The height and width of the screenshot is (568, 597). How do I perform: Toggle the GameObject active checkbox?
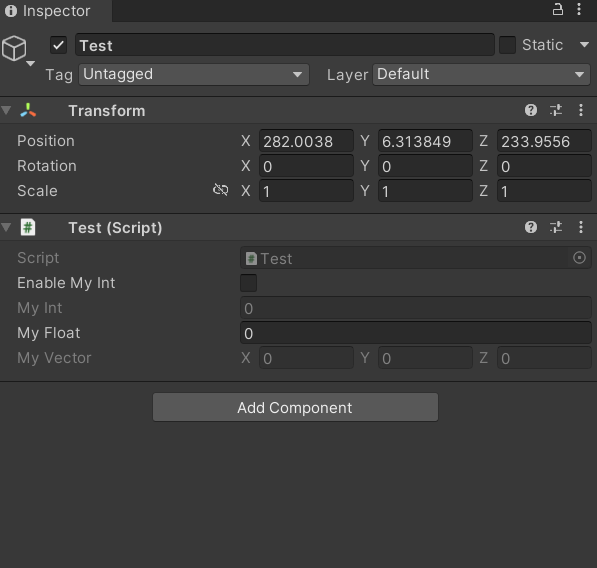pos(58,45)
